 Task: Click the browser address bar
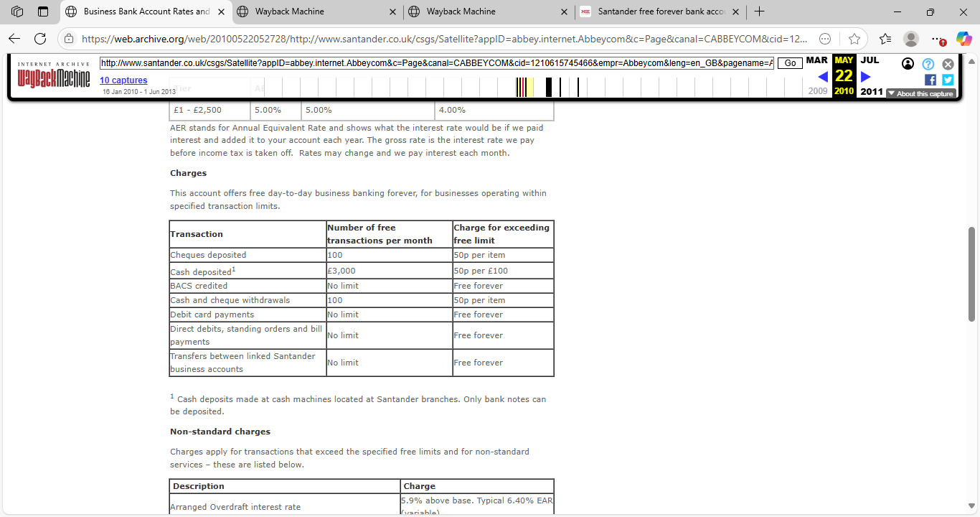[445, 39]
